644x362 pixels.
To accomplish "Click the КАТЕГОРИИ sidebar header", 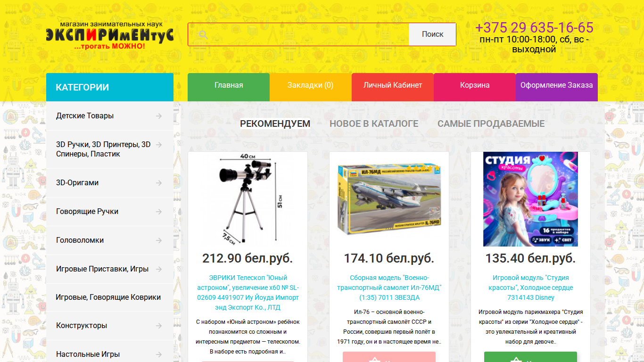I will pyautogui.click(x=110, y=87).
